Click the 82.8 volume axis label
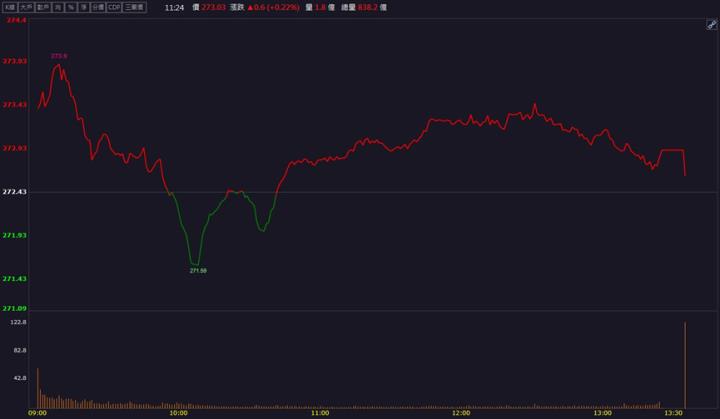This screenshot has height=419, width=720. 20,350
